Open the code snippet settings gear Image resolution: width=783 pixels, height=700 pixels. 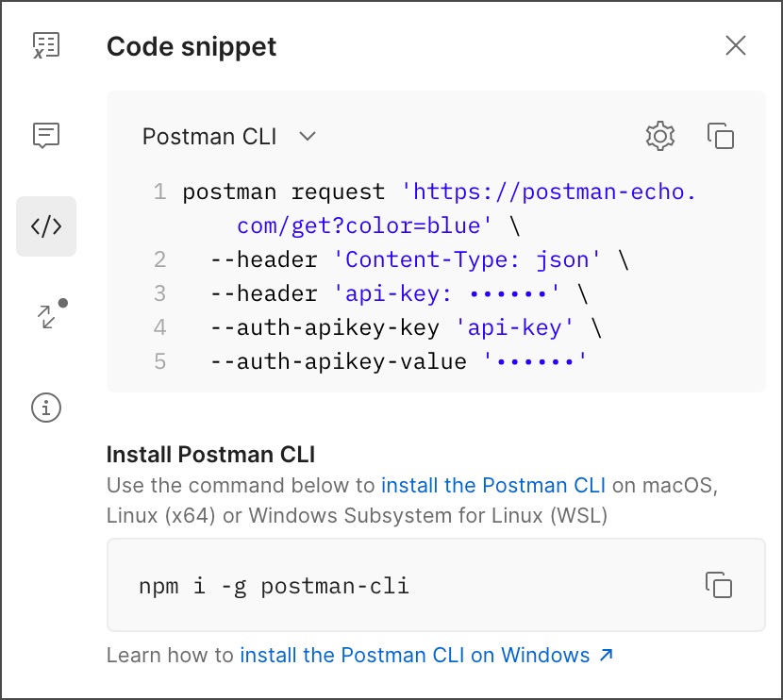660,136
